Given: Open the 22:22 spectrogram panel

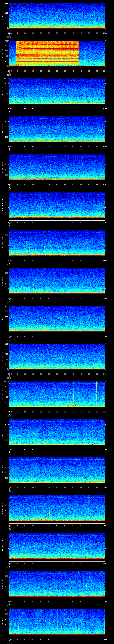Looking at the screenshot, I should coord(57,318).
